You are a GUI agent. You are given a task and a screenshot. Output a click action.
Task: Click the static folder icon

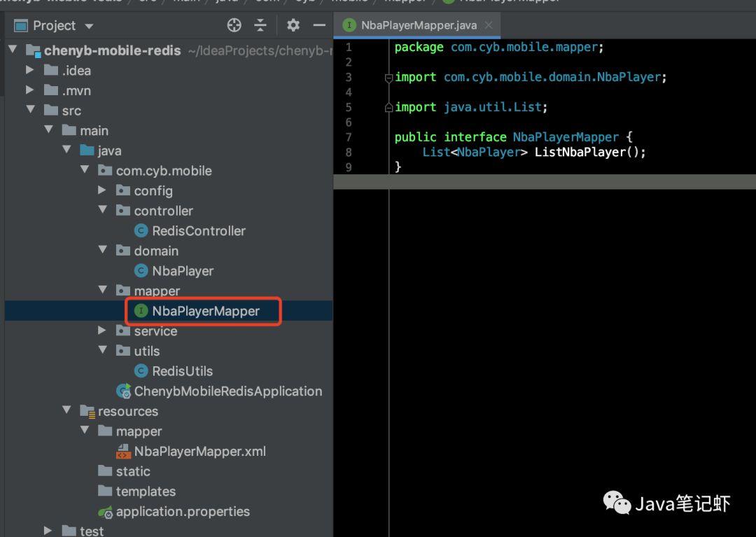105,470
